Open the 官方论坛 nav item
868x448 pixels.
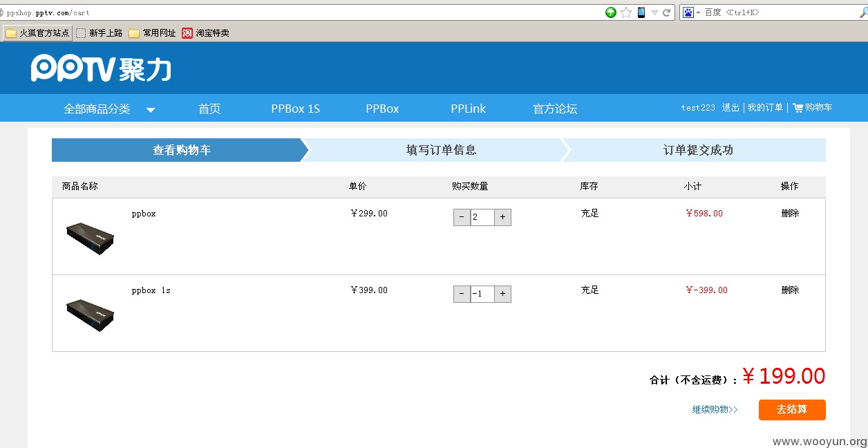pyautogui.click(x=555, y=109)
